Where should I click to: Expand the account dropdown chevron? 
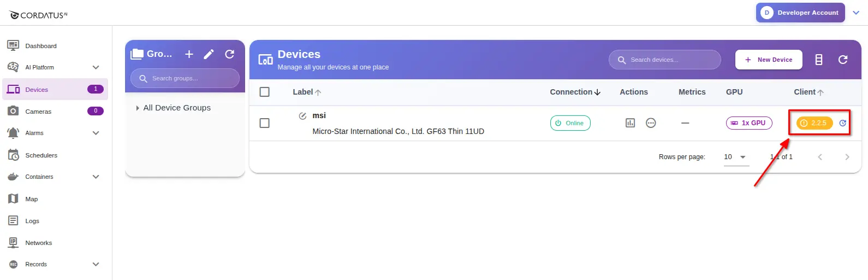pos(856,13)
